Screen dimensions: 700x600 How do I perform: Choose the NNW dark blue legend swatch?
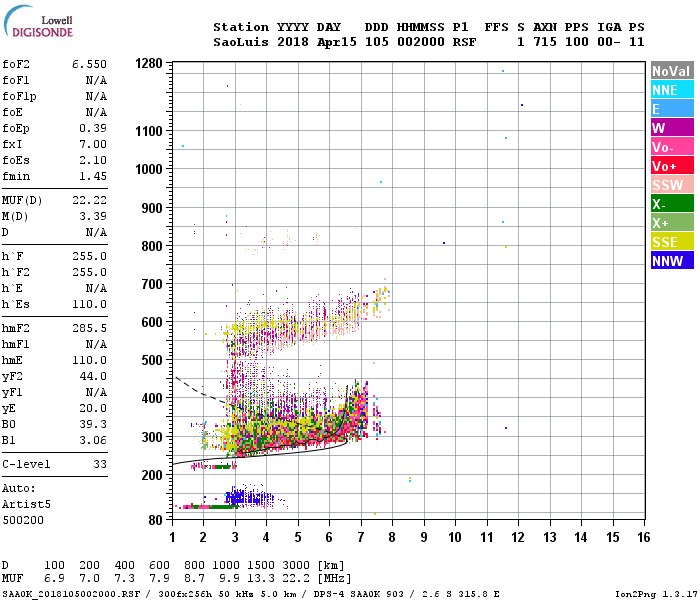(x=672, y=261)
